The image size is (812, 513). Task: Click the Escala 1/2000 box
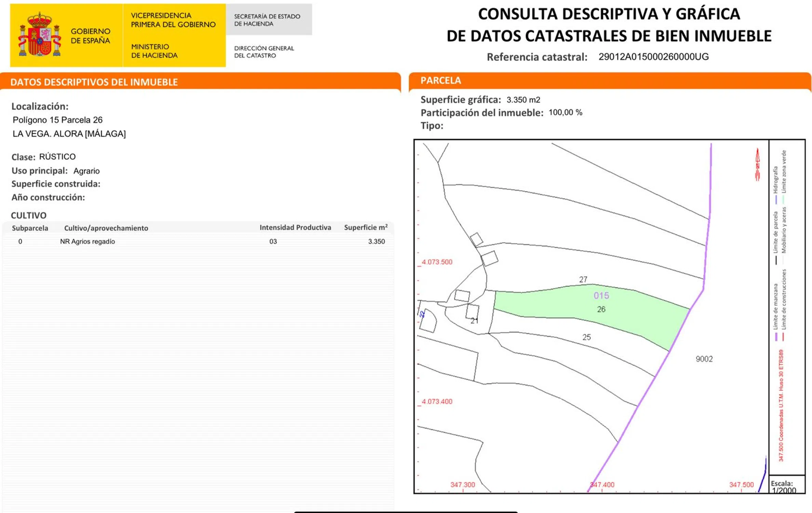click(x=787, y=484)
